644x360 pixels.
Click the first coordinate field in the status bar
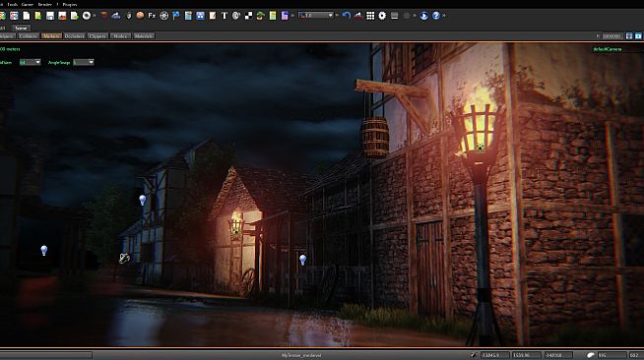495,355
